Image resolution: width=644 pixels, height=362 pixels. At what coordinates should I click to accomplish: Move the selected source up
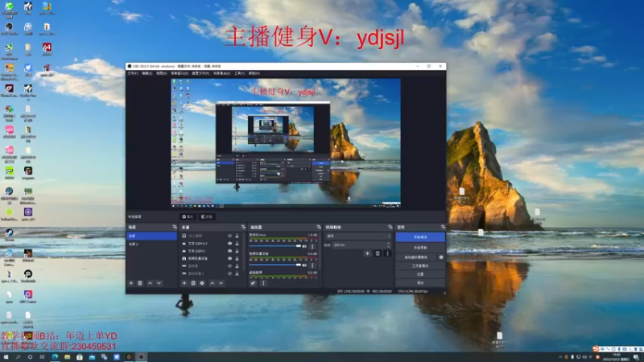tap(213, 283)
